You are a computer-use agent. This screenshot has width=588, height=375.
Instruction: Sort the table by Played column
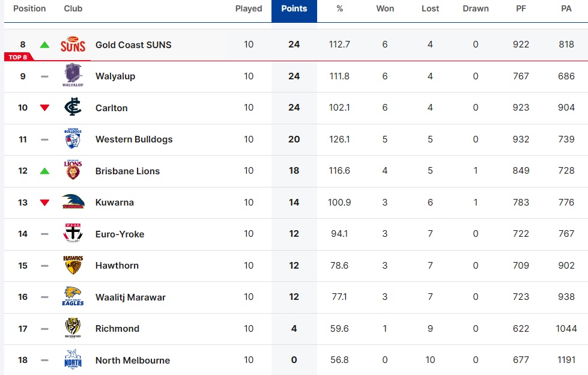tap(249, 8)
